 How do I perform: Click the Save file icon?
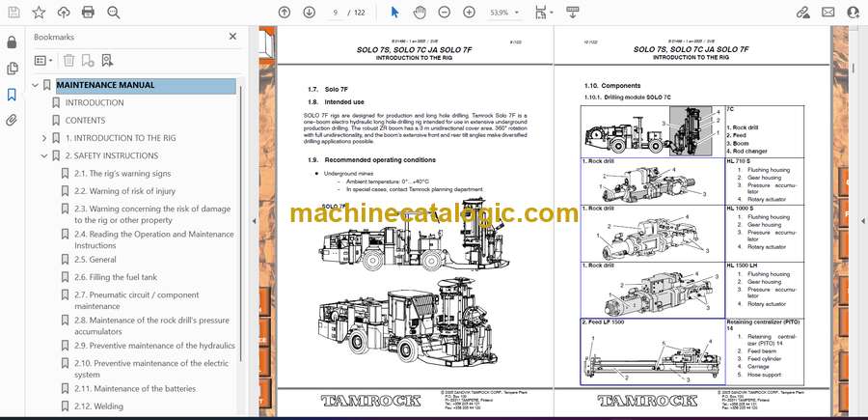click(x=14, y=13)
